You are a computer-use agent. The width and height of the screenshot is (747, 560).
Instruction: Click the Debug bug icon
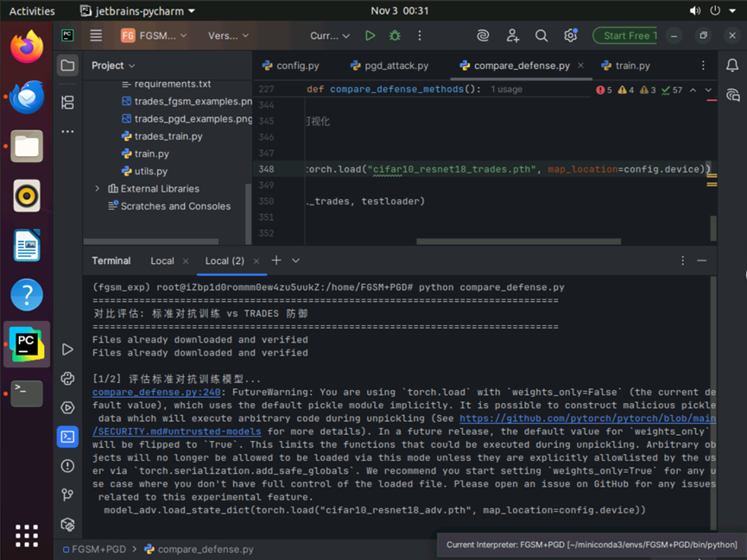[395, 36]
